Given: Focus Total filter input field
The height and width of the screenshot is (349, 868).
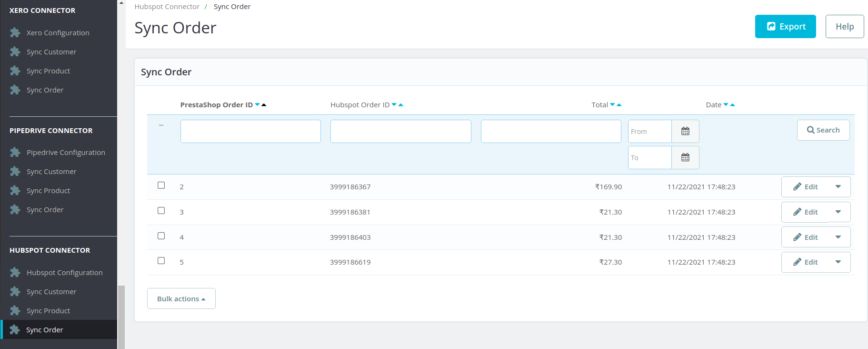Looking at the screenshot, I should 551,131.
